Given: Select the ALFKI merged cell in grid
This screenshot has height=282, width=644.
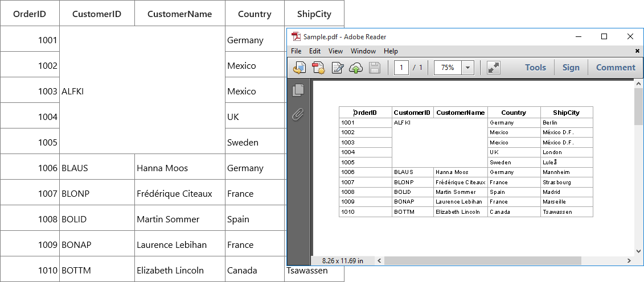Looking at the screenshot, I should tap(142, 90).
